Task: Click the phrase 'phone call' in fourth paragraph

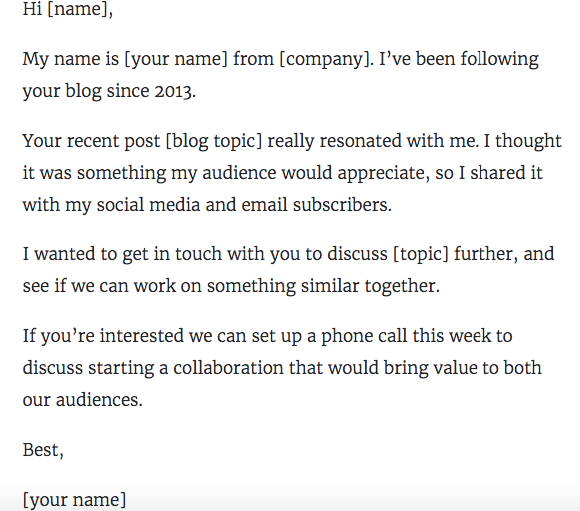Action: (x=364, y=337)
